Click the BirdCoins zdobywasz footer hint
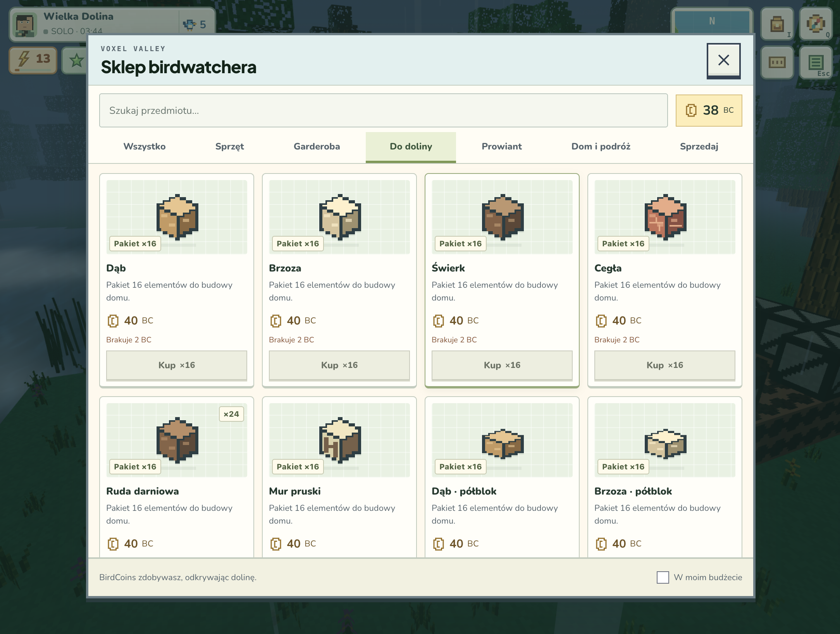 pos(178,577)
